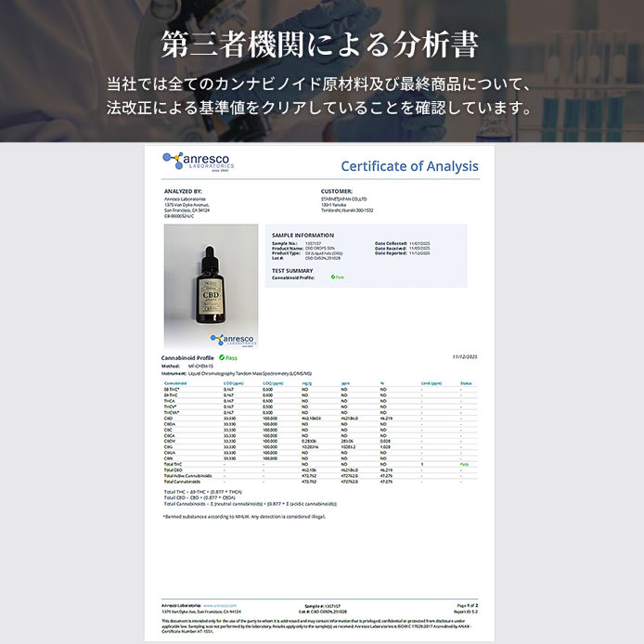
Task: Click the THCA row name in table
Action: (x=170, y=401)
